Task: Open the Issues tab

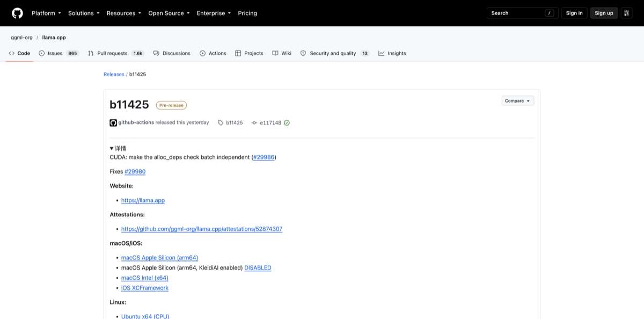Action: pos(59,53)
